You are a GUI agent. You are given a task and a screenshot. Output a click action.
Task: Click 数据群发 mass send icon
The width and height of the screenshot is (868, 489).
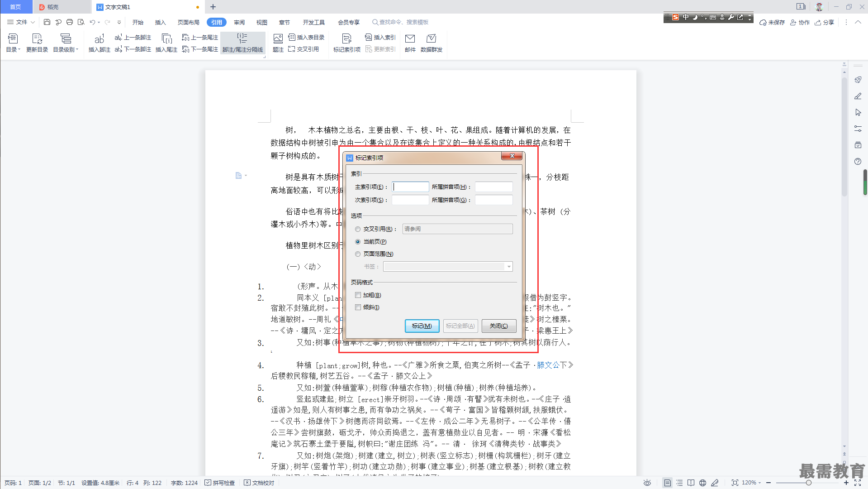pyautogui.click(x=432, y=43)
